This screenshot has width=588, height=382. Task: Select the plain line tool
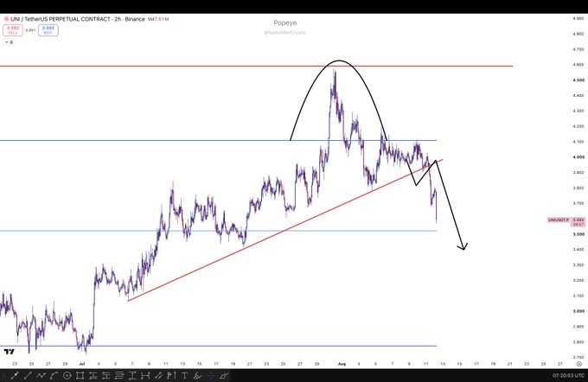click(28, 375)
